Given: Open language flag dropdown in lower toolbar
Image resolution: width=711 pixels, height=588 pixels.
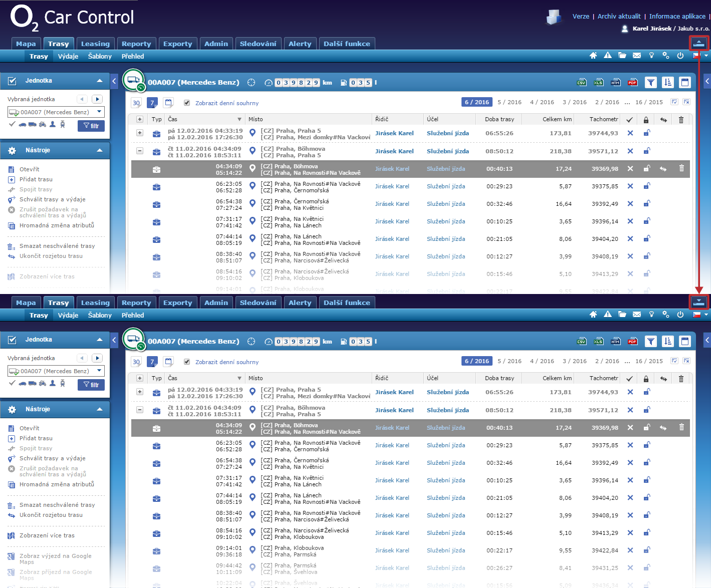Looking at the screenshot, I should (700, 315).
